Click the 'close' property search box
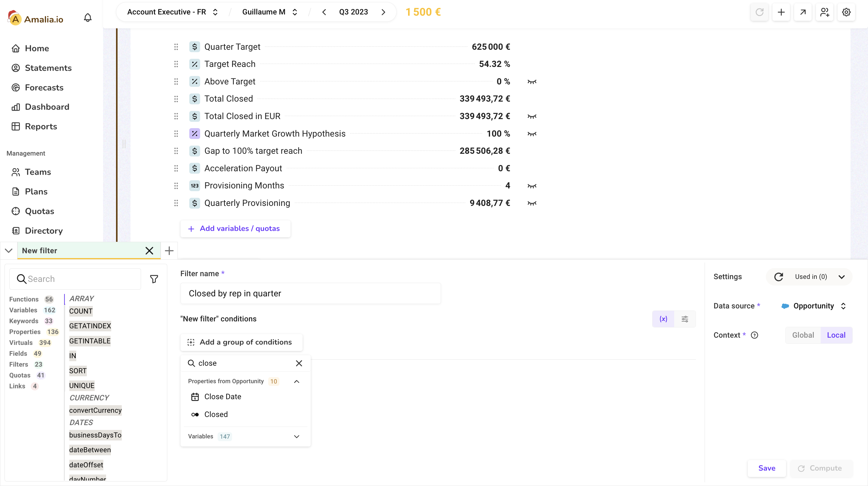The image size is (868, 486). [x=245, y=363]
